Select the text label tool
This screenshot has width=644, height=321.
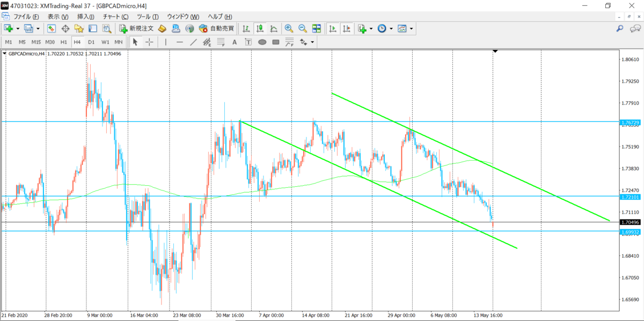coord(248,42)
